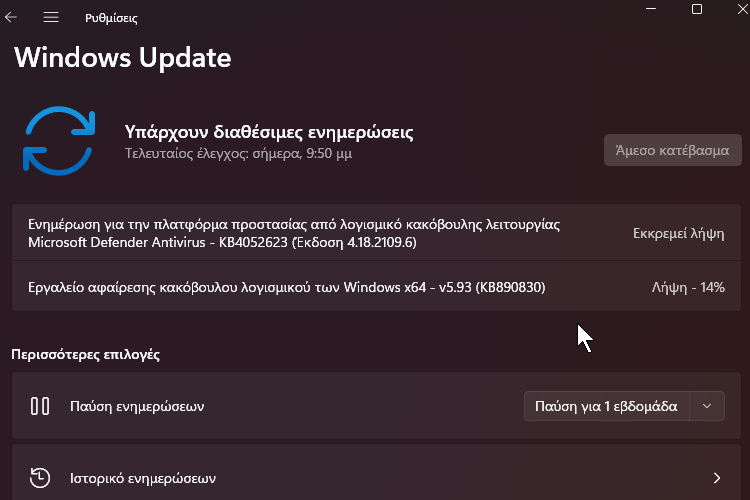The width and height of the screenshot is (750, 500).
Task: Click the pause icon beside Παύση ενημερώσεων
Action: point(40,406)
